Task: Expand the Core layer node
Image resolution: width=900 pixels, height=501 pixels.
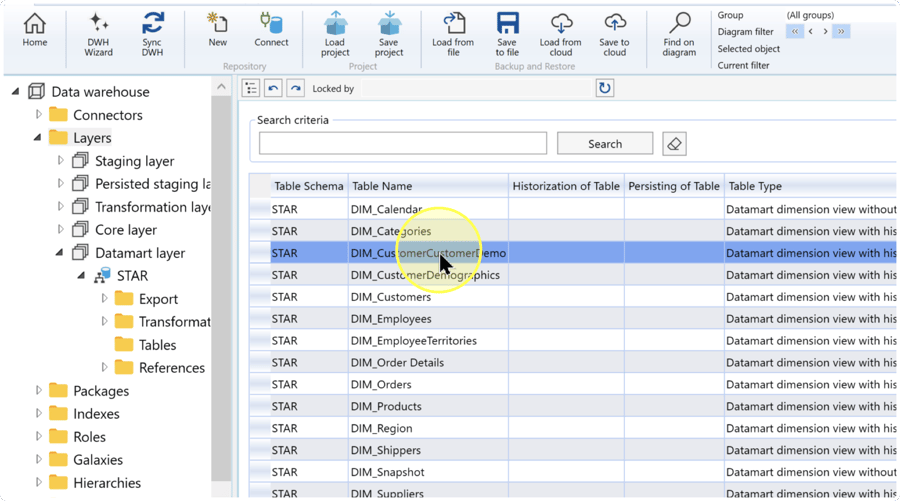Action: point(60,230)
